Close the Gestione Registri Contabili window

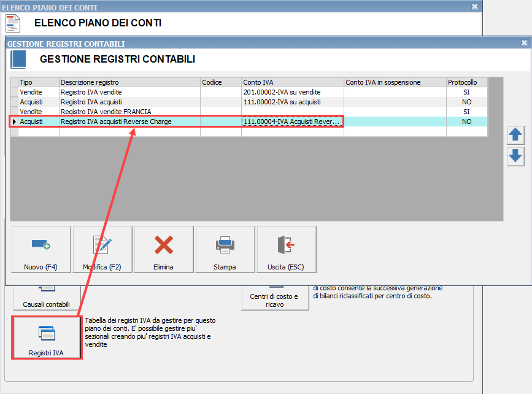tap(524, 43)
